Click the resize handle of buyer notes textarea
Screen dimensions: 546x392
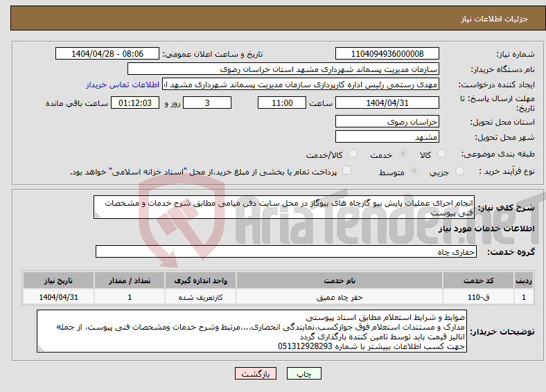(40, 349)
